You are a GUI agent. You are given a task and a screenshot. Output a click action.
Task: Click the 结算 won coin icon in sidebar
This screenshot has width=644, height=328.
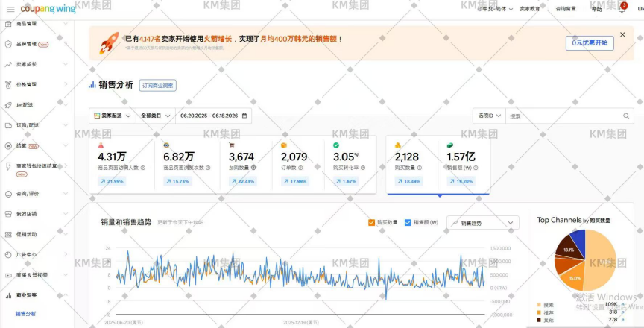click(8, 145)
